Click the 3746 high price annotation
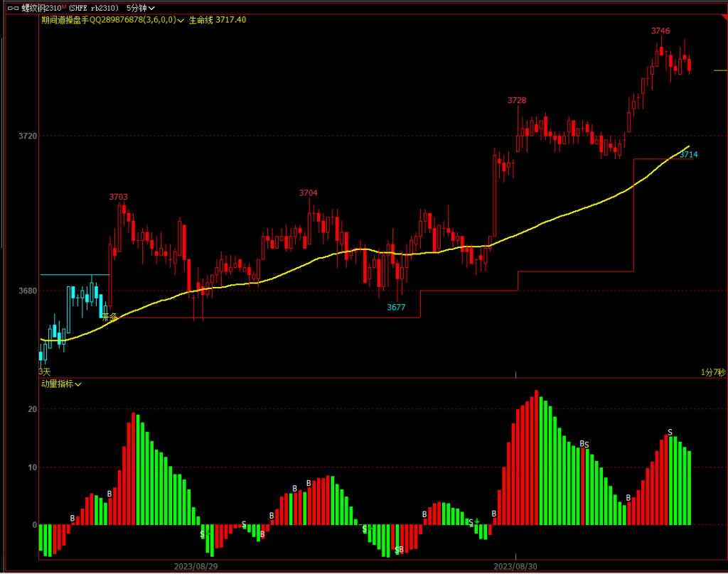 point(660,31)
